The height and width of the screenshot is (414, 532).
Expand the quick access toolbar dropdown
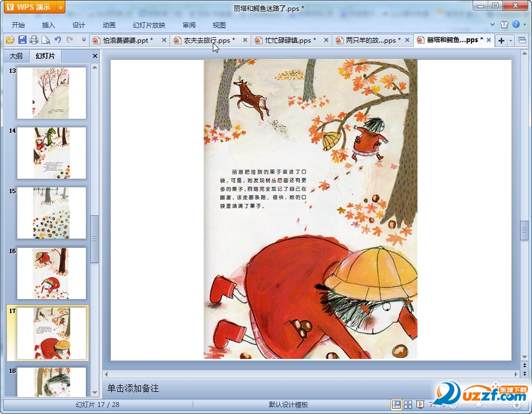[84, 40]
